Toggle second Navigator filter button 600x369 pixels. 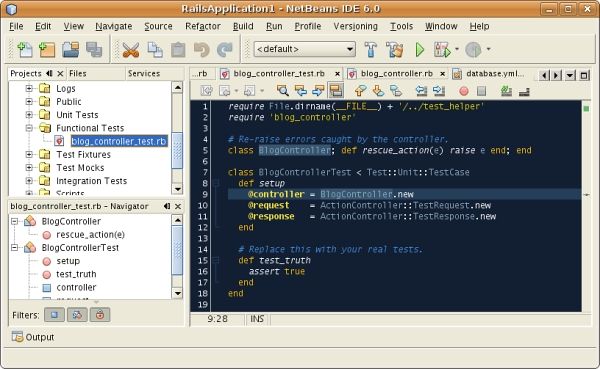click(77, 315)
